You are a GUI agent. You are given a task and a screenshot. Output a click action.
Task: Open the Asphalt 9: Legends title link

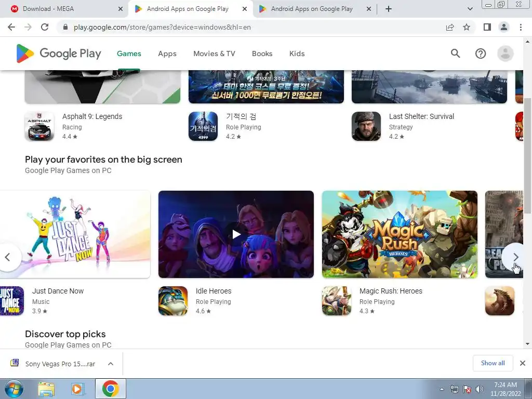[x=92, y=116]
